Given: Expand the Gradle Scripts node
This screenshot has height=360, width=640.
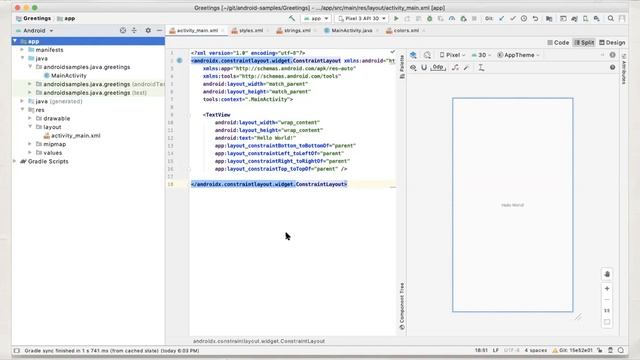Looking at the screenshot, I should (x=15, y=161).
